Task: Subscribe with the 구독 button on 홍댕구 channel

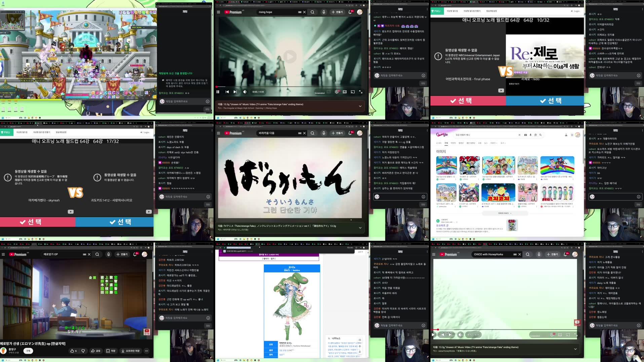Action: pos(28,351)
